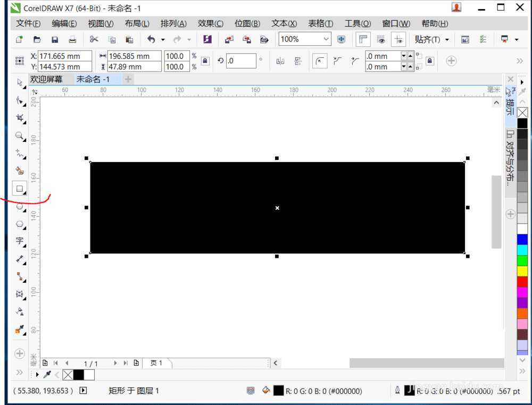
Task: Select the Rectangle tool
Action: (19, 189)
